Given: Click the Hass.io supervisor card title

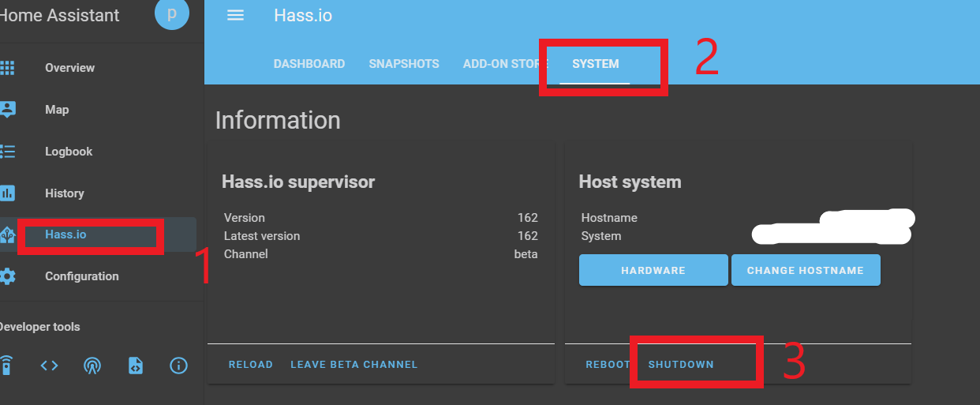Looking at the screenshot, I should [x=298, y=182].
